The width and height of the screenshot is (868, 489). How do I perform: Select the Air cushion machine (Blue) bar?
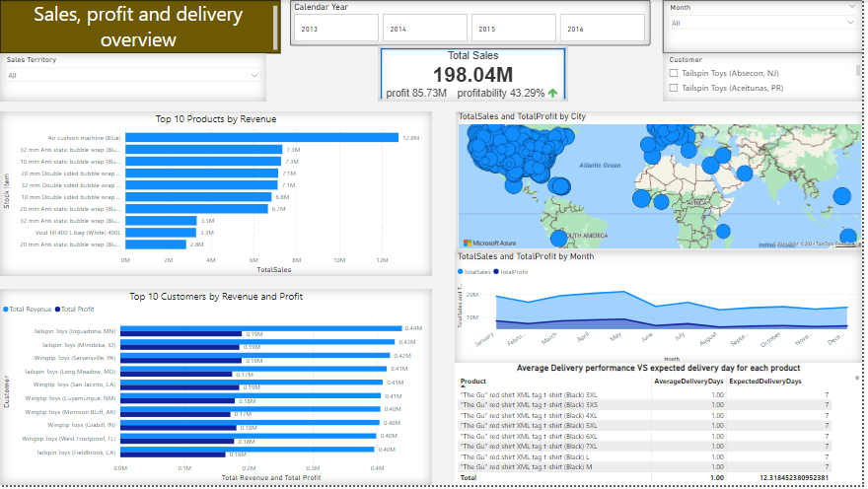[x=261, y=138]
